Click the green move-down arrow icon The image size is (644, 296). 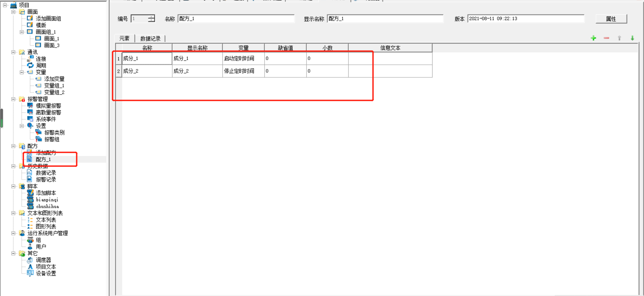tap(632, 38)
